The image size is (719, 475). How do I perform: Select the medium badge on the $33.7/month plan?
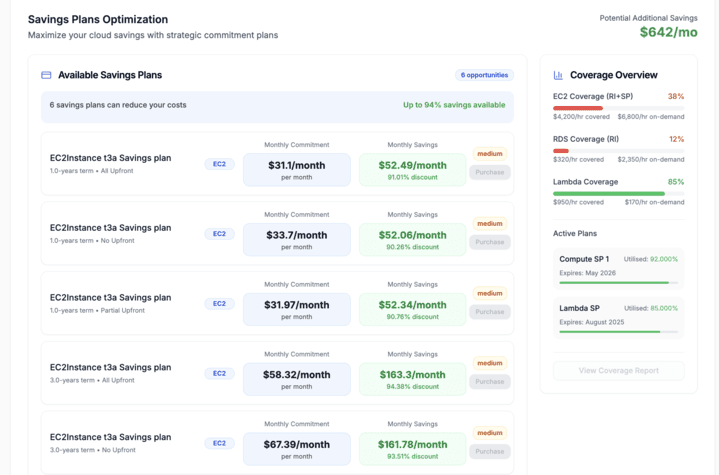pyautogui.click(x=490, y=224)
